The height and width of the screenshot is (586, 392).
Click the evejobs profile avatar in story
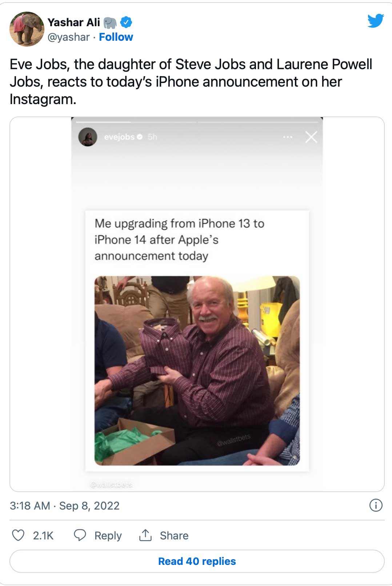pos(88,137)
